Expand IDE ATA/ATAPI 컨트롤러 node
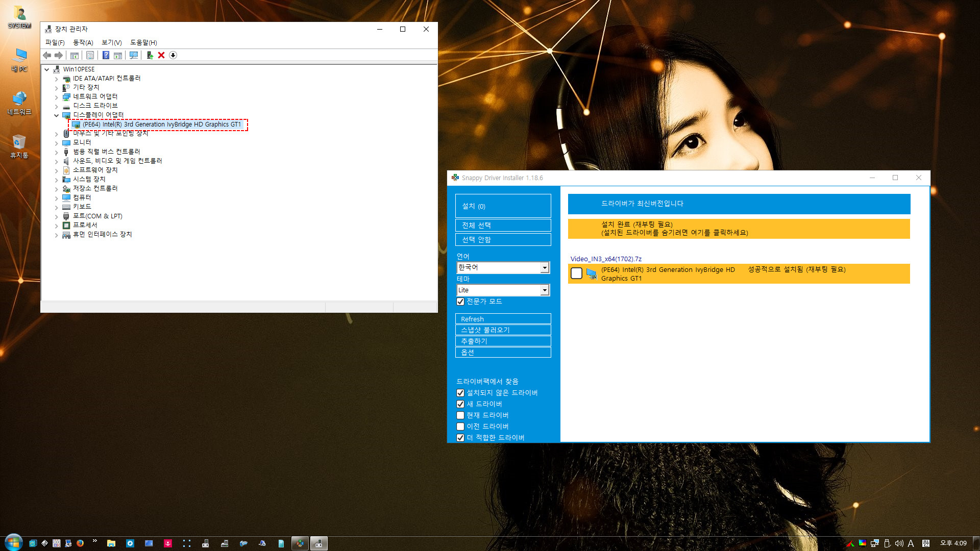Viewport: 980px width, 551px height. 57,79
